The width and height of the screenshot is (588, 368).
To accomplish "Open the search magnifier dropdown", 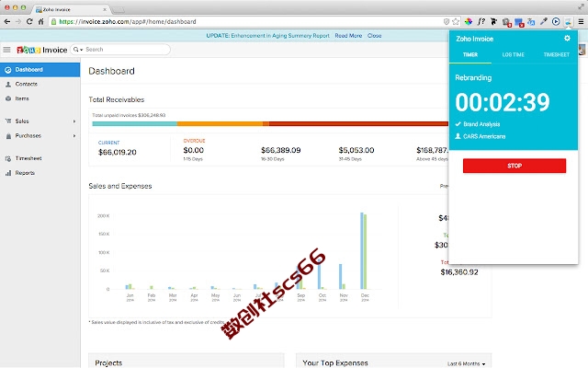I will pos(78,50).
